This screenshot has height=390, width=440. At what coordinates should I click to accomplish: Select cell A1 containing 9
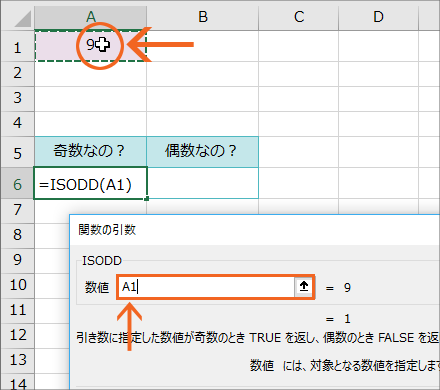[90, 46]
